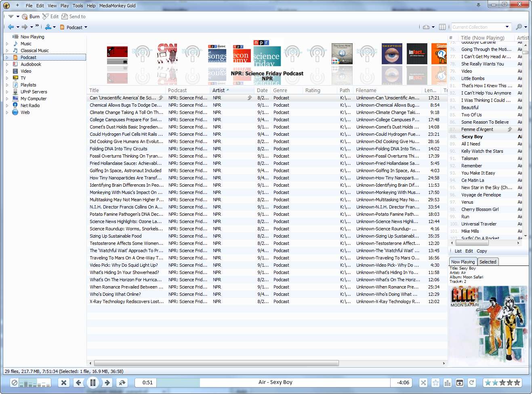Screen dimensions: 532x394
Task: Open the Podcast breadcrumb dropdown arrow
Action: pyautogui.click(x=86, y=27)
